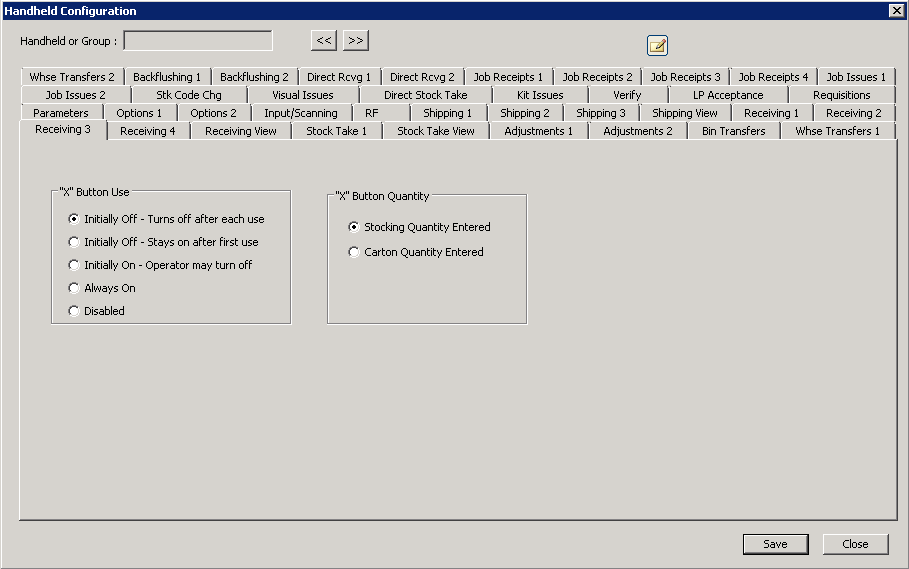Select Carton Quantity Entered option
The width and height of the screenshot is (909, 569).
[x=354, y=252]
